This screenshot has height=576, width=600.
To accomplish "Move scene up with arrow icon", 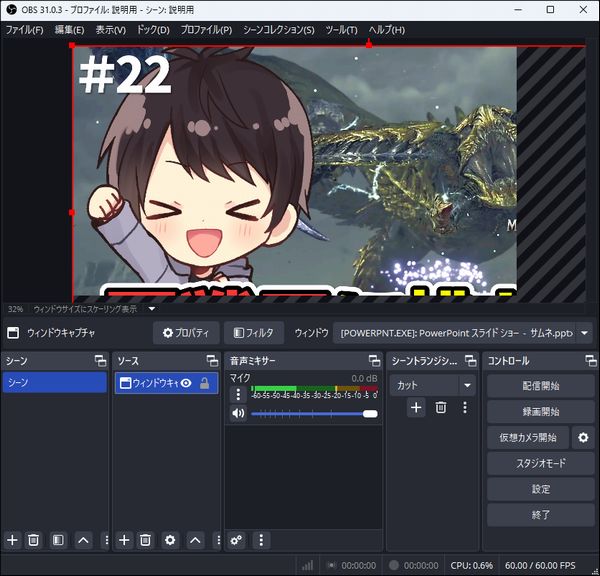I will pos(83,540).
